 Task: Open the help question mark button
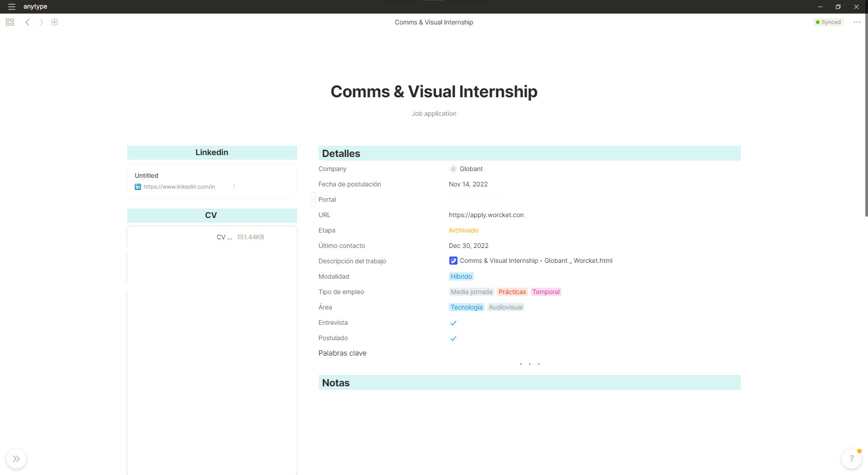click(851, 459)
